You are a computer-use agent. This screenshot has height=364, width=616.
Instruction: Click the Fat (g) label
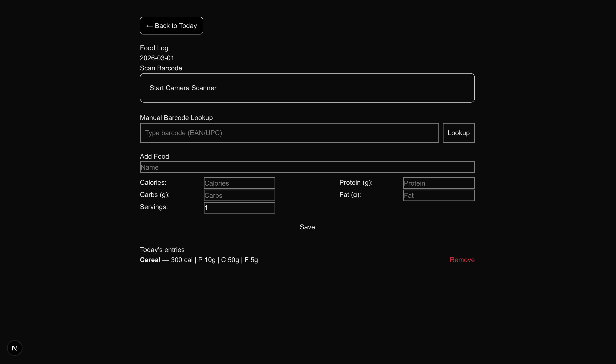[350, 195]
